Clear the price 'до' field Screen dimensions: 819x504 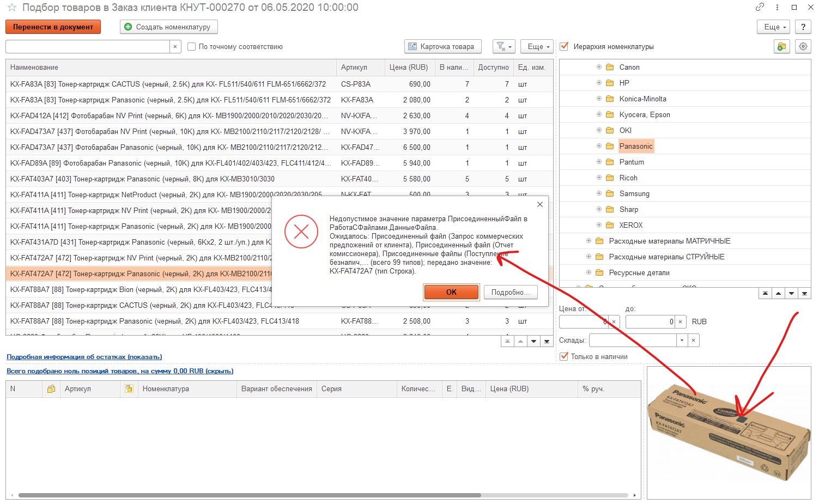pyautogui.click(x=681, y=322)
